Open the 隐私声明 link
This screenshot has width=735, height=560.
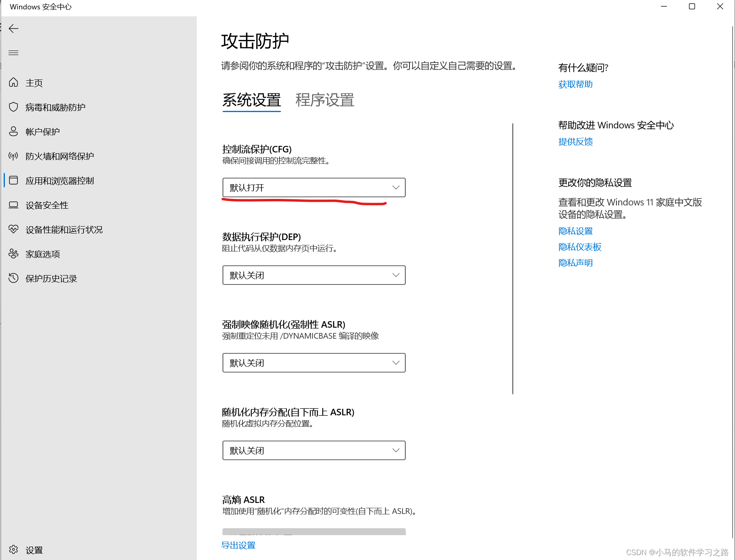tap(575, 263)
